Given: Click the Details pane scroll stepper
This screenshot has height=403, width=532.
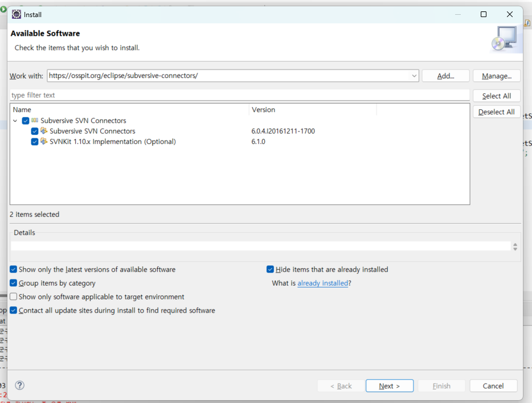Looking at the screenshot, I should click(x=515, y=246).
